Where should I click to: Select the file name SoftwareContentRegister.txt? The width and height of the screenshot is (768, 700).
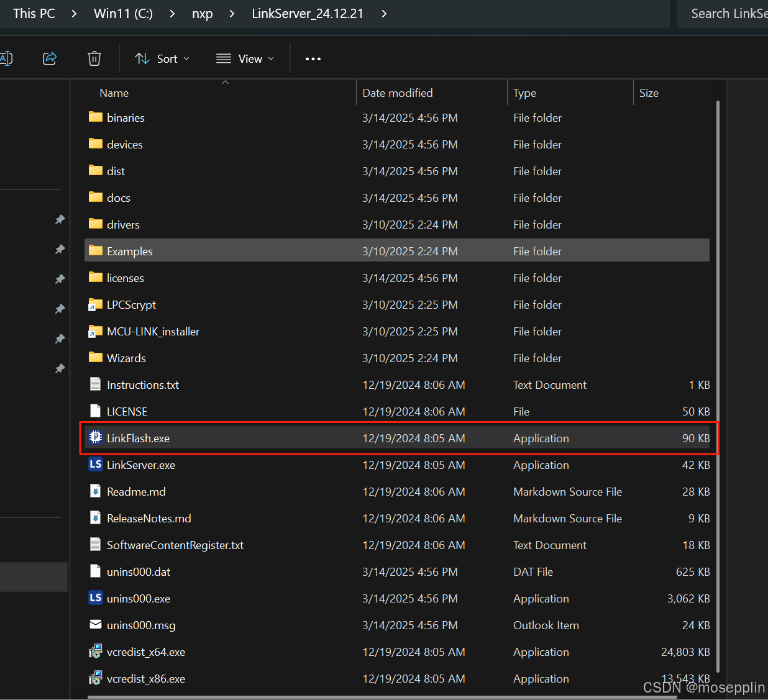(x=175, y=545)
